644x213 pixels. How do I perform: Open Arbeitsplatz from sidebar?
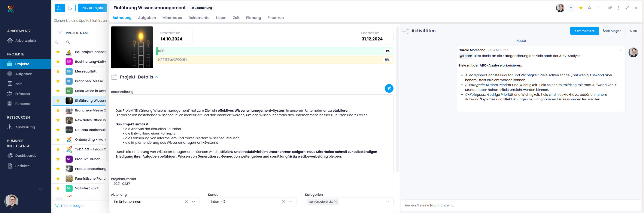25,40
